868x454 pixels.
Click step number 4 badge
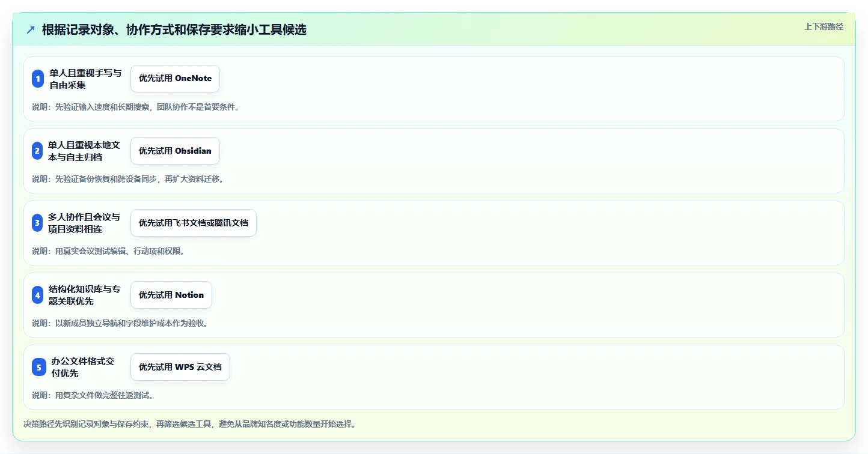click(x=38, y=295)
